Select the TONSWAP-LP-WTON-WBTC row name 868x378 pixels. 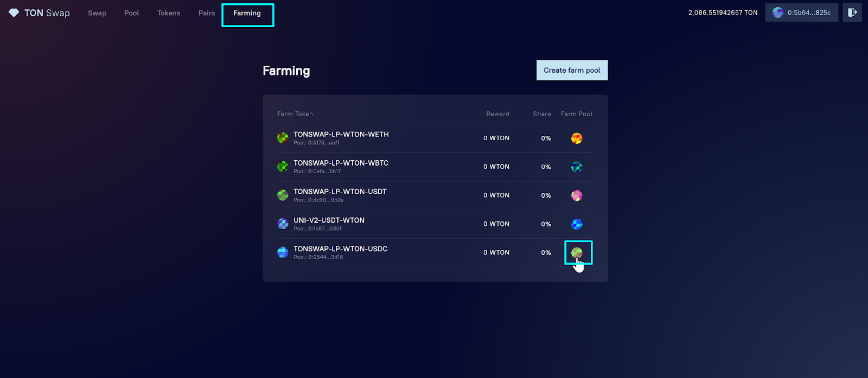(x=341, y=163)
